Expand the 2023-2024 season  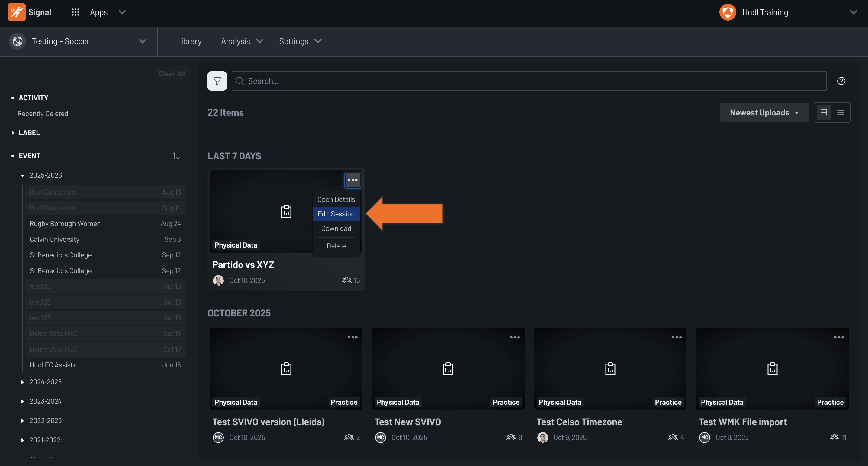[x=22, y=401]
